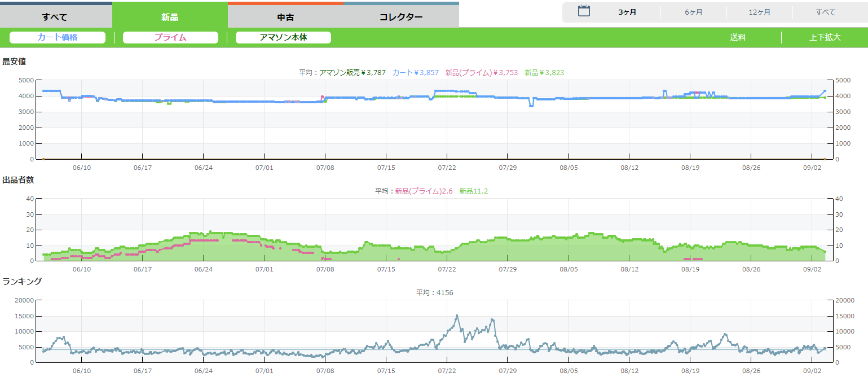Toggle the アマゾン本体 series filter
The image size is (868, 377).
(x=283, y=37)
